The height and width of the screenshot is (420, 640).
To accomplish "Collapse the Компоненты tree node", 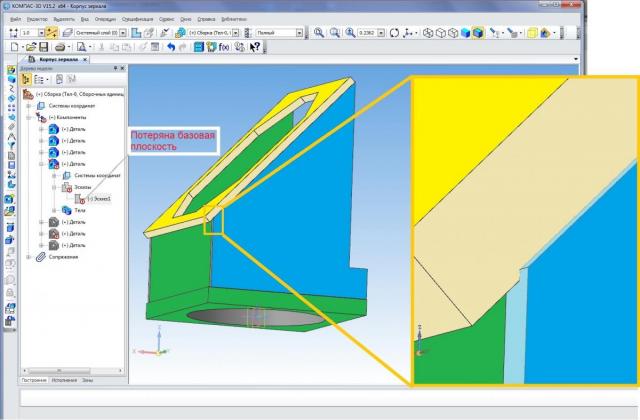I will click(x=29, y=117).
